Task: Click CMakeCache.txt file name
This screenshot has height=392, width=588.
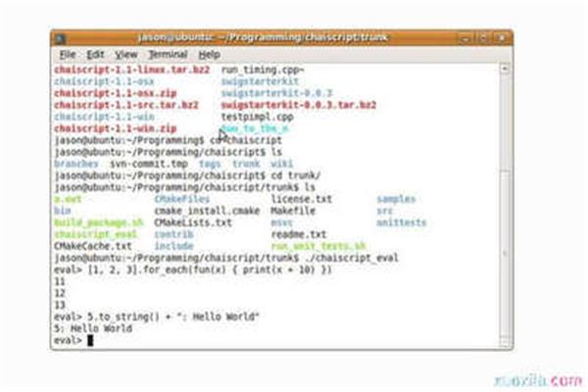Action: [x=93, y=246]
